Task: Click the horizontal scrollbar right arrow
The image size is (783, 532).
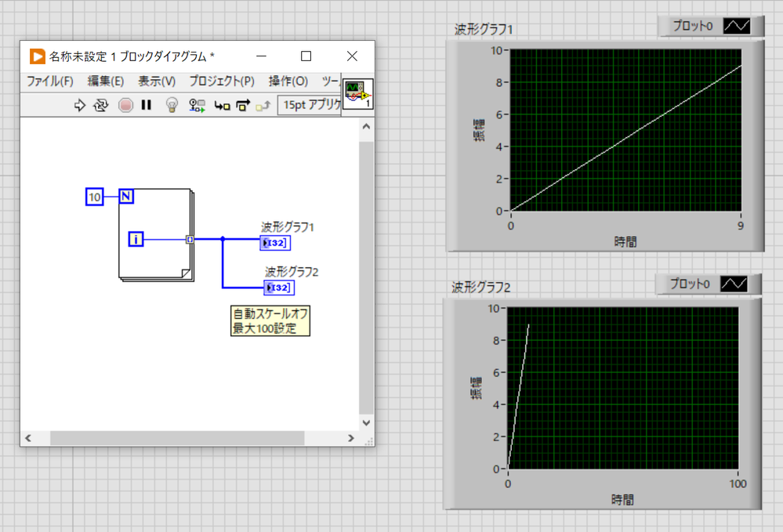Action: coord(351,438)
